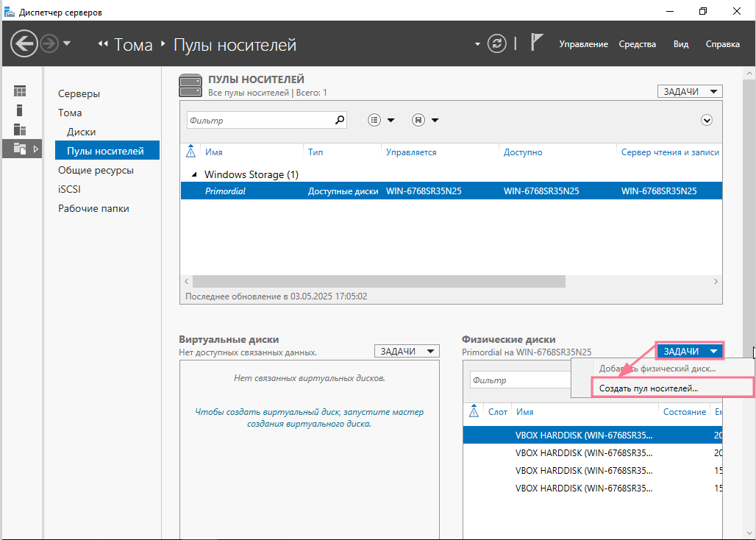Select Local Server icon in sidebar
756x540 pixels.
click(x=20, y=110)
